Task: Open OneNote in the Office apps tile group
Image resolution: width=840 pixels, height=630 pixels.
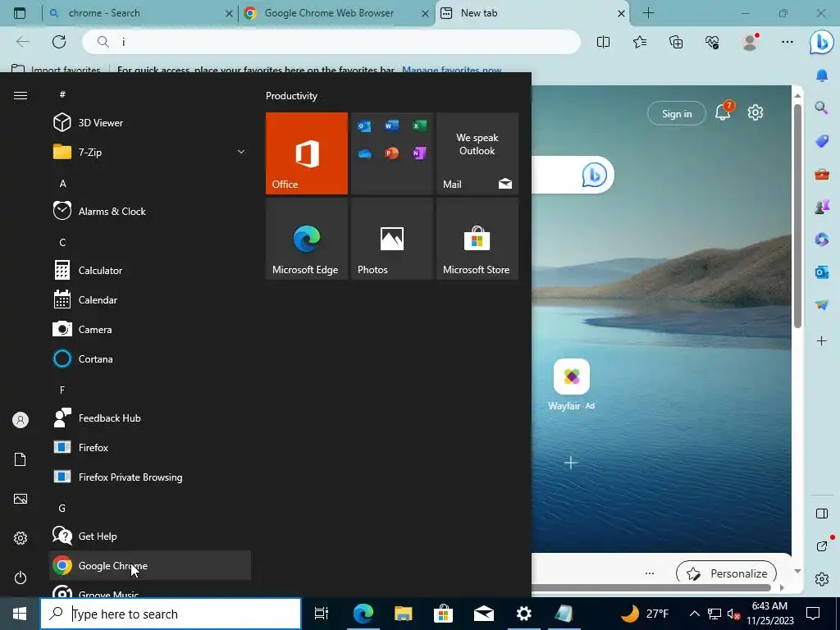Action: point(419,153)
